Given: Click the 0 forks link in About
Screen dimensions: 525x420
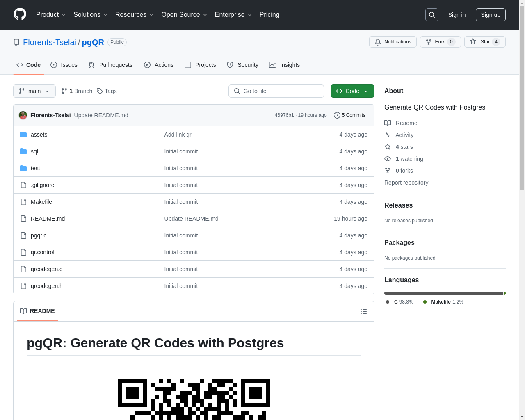Looking at the screenshot, I should click(x=399, y=171).
